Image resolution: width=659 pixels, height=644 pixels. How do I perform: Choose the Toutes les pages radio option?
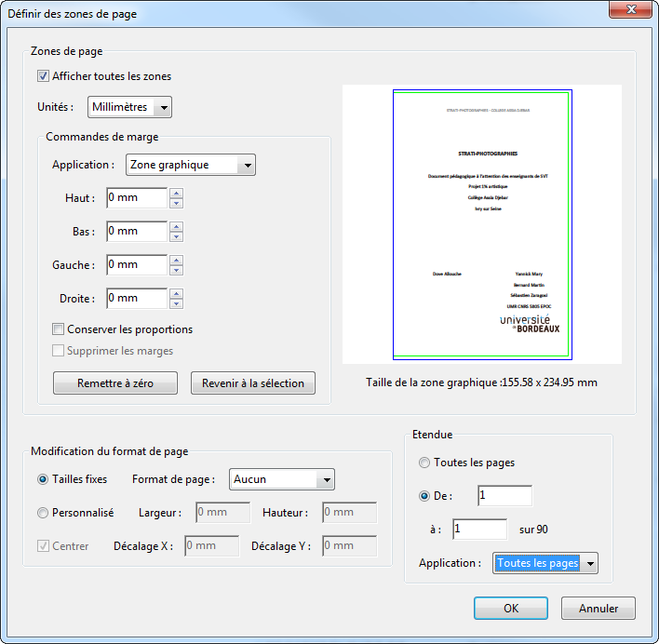click(424, 463)
